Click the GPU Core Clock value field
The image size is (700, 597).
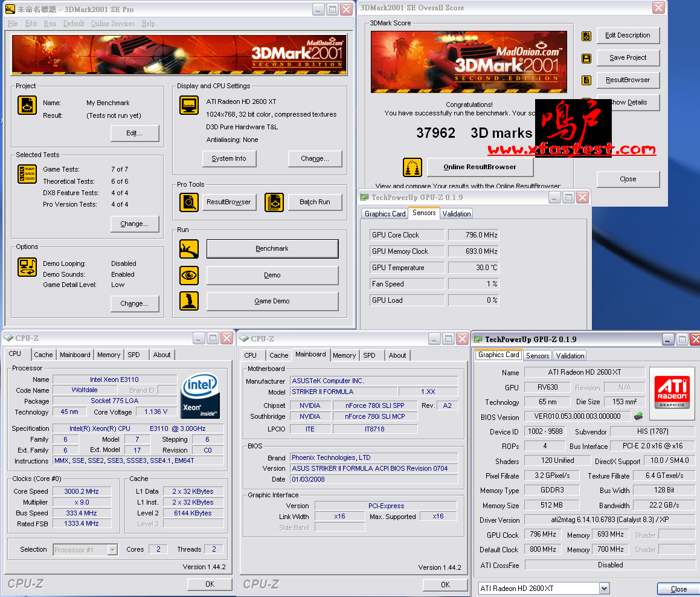click(x=474, y=235)
